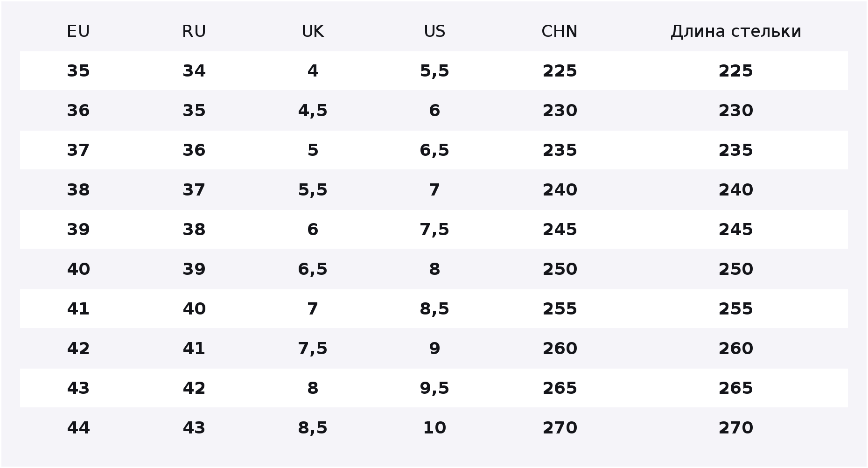
Task: Select UK size 4,5 cell
Action: coord(313,111)
